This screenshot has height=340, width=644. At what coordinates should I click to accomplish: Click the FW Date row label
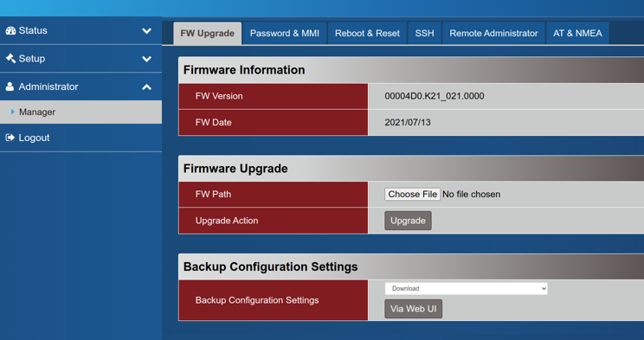point(213,122)
